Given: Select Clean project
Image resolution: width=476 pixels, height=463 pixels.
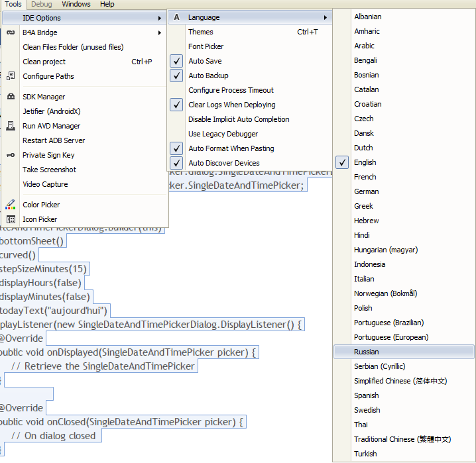Looking at the screenshot, I should (44, 62).
